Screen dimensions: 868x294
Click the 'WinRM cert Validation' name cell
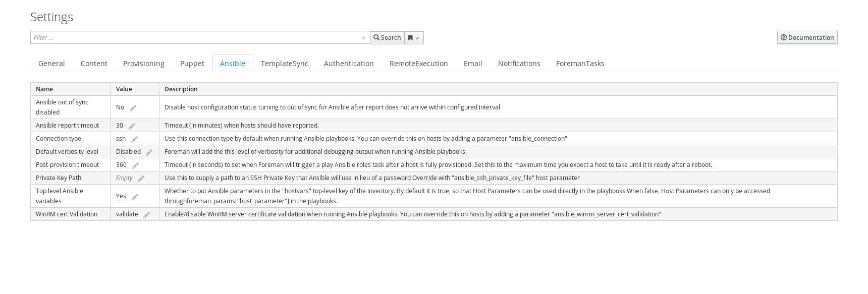pos(71,214)
